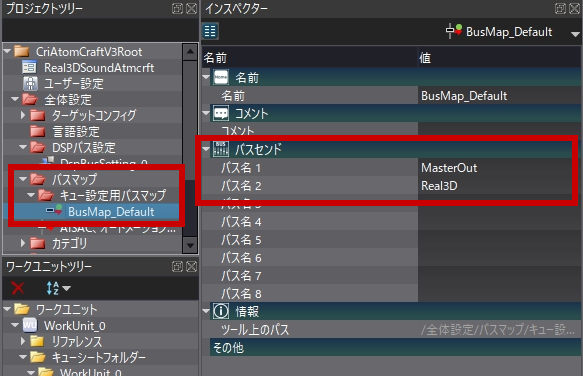Click the ユーザー設定 settings icon
This screenshot has height=376, width=583.
coord(30,83)
